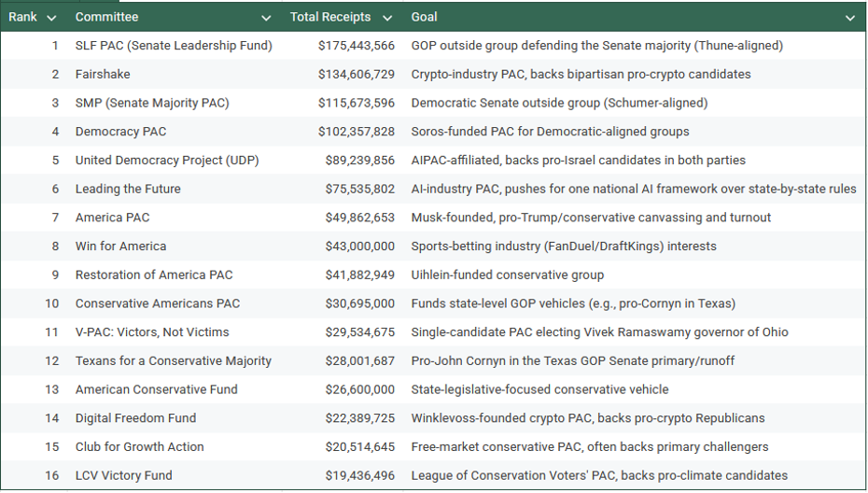Click the Leading the Future cell
The image size is (868, 493).
175,189
